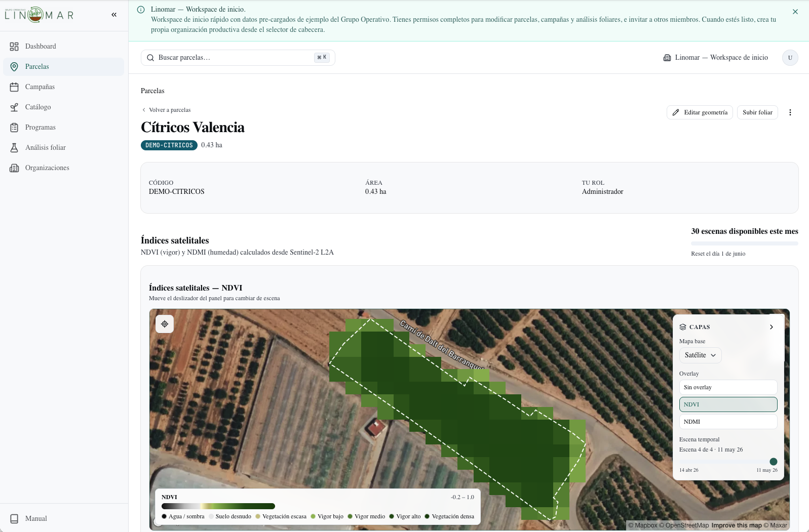Image resolution: width=809 pixels, height=532 pixels.
Task: Open the three-dot more options menu
Action: (x=790, y=112)
